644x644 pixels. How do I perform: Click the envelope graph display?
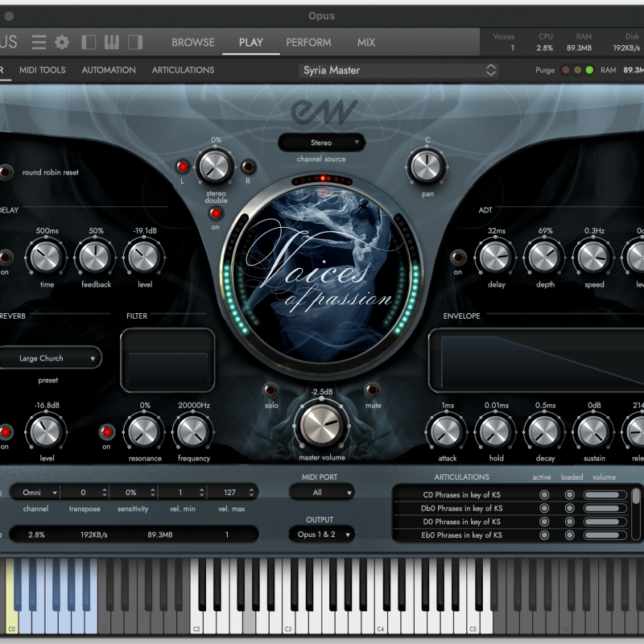(x=536, y=361)
